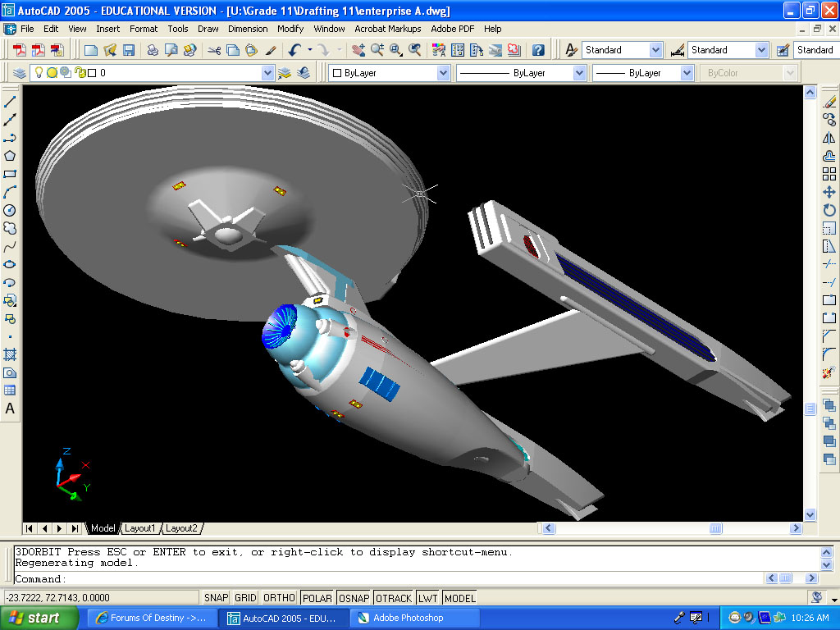Select the Explode modify tool
Image resolution: width=840 pixels, height=630 pixels.
coord(829,372)
